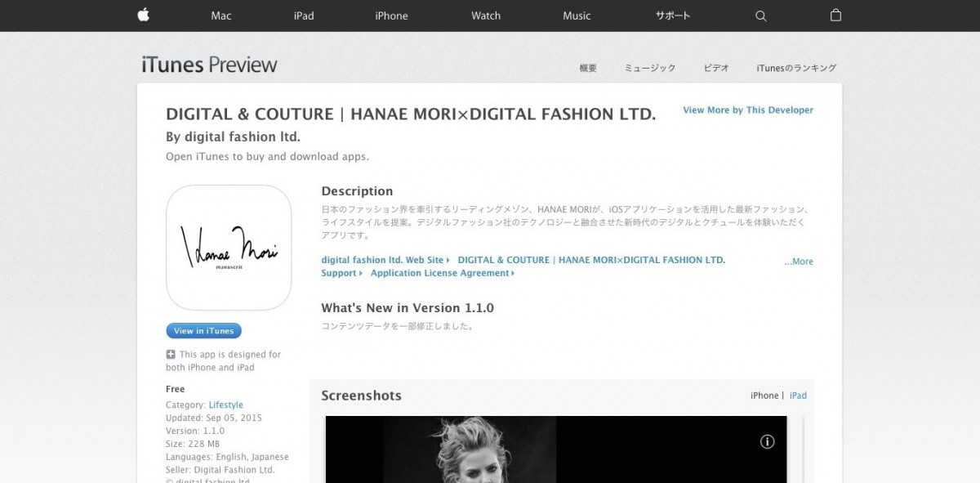980x483 pixels.
Task: Select the ミュージック tab
Action: tap(650, 68)
